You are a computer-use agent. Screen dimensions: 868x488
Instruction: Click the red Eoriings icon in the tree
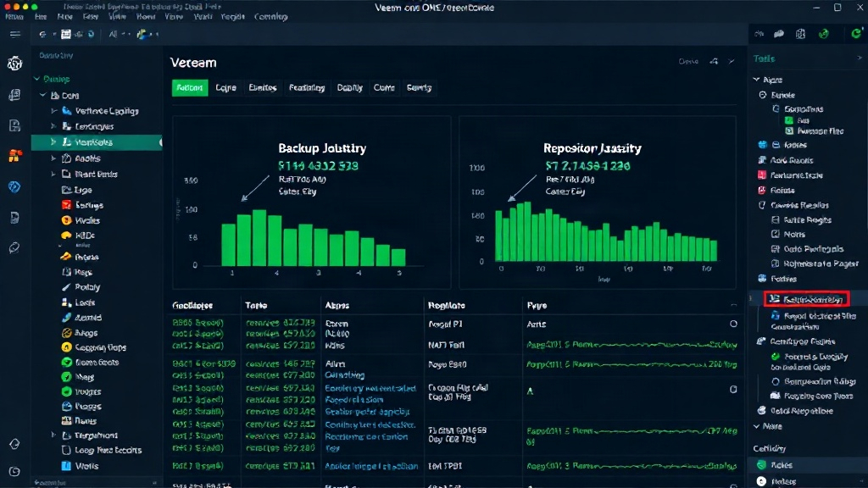[66, 205]
